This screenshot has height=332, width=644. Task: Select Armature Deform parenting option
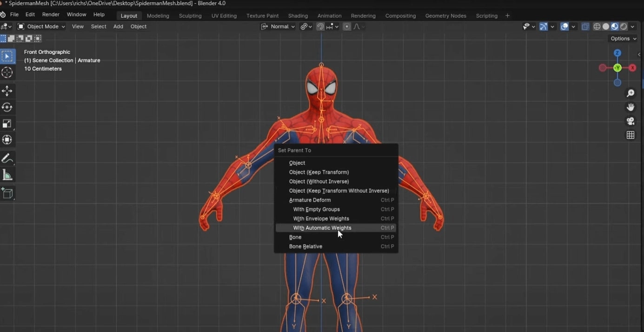pos(310,200)
